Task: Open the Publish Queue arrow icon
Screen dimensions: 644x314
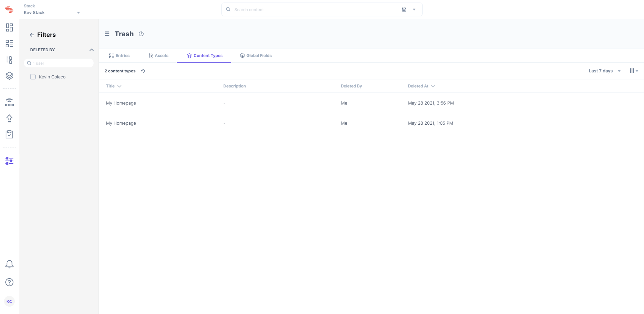Action: [9, 118]
